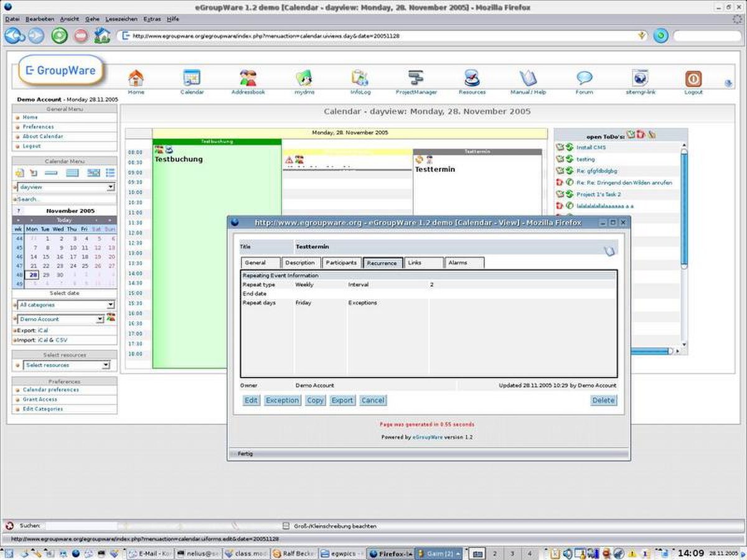Switch to list view icon in Calendar Menu
747x560 pixels.
point(110,172)
